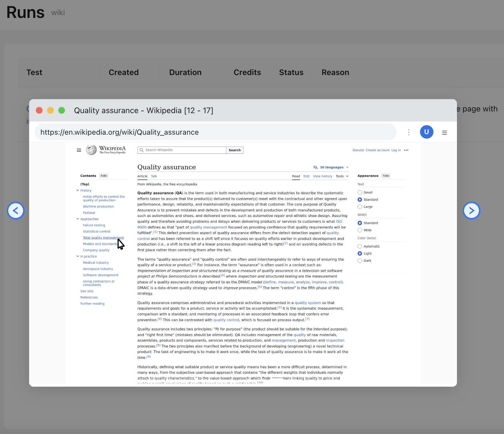504x434 pixels.
Task: Click the browser URL address bar
Action: (x=216, y=132)
